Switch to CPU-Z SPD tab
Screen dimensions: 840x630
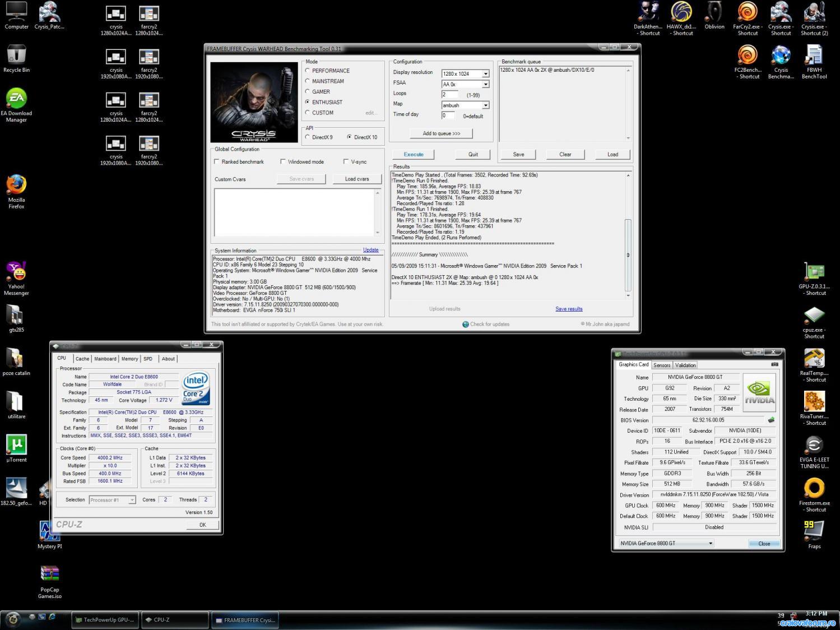click(148, 359)
